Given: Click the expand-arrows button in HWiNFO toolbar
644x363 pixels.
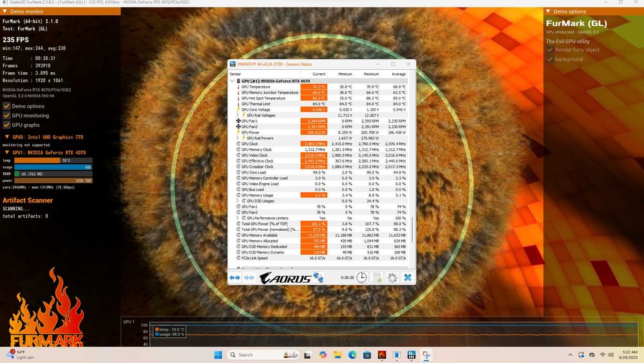Looking at the screenshot, I should tap(234, 278).
